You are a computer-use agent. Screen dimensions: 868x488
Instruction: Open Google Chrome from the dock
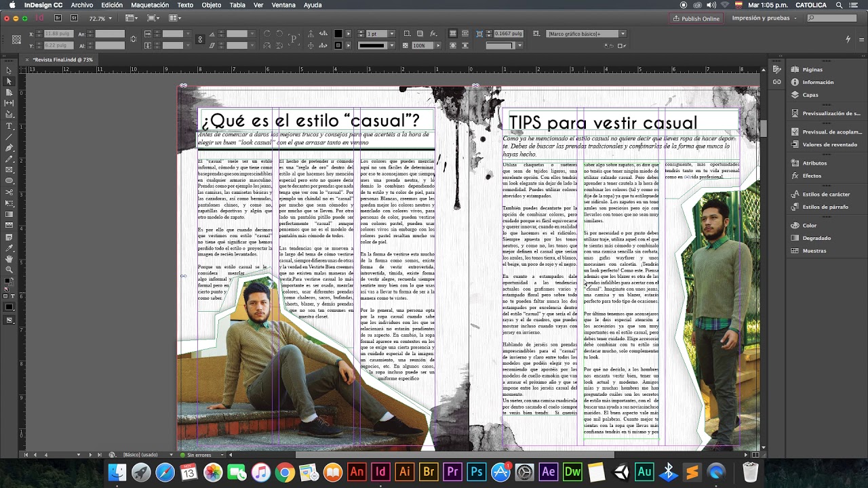pos(285,472)
